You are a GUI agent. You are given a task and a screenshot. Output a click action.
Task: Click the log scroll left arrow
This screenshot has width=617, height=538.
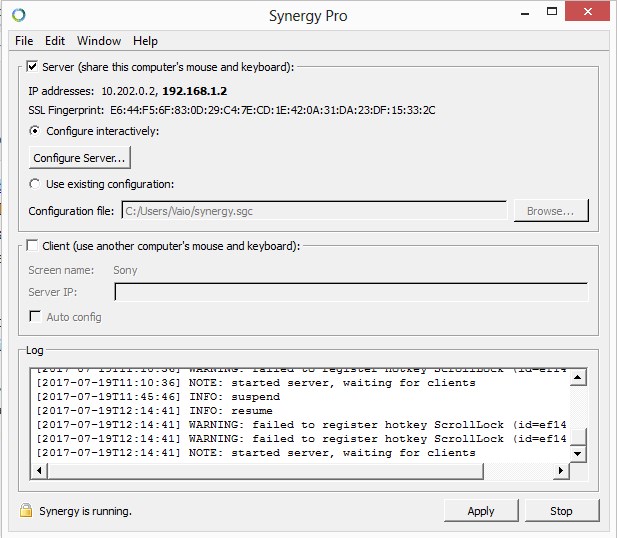pos(39,470)
